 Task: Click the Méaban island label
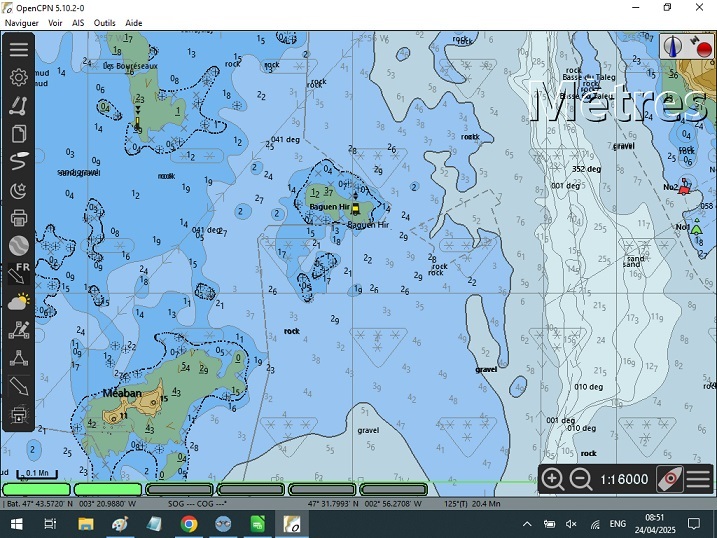coord(122,393)
